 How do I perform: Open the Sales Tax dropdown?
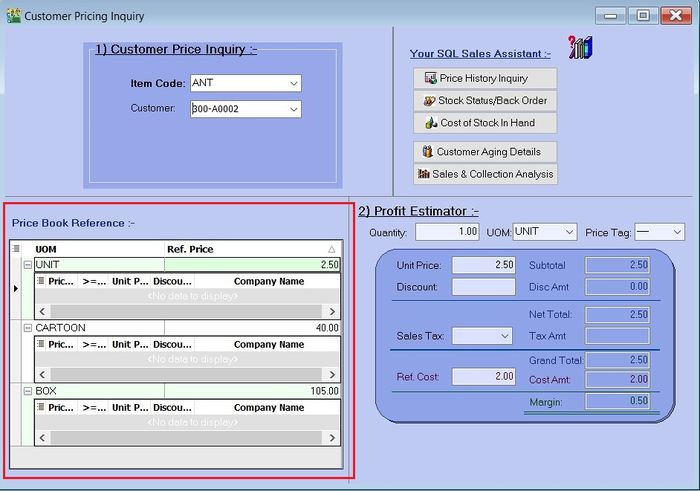pos(504,337)
